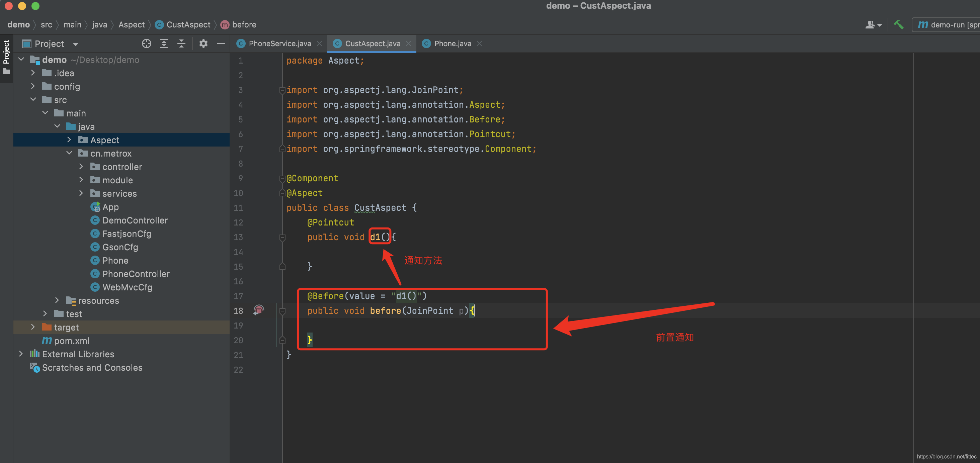Viewport: 980px width, 463px height.
Task: Place cursor on JoinPoint parameter type
Action: pos(430,310)
